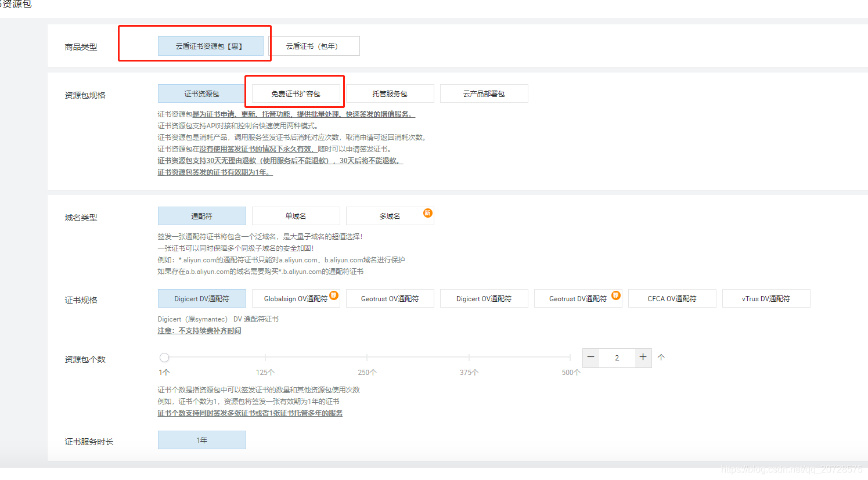
Task: Select 多域名 domain type
Action: 390,216
